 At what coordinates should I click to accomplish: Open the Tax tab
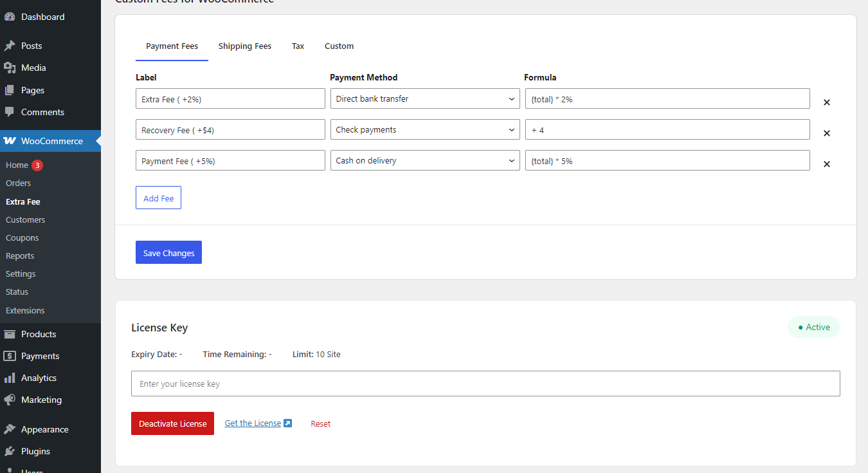[x=298, y=46]
